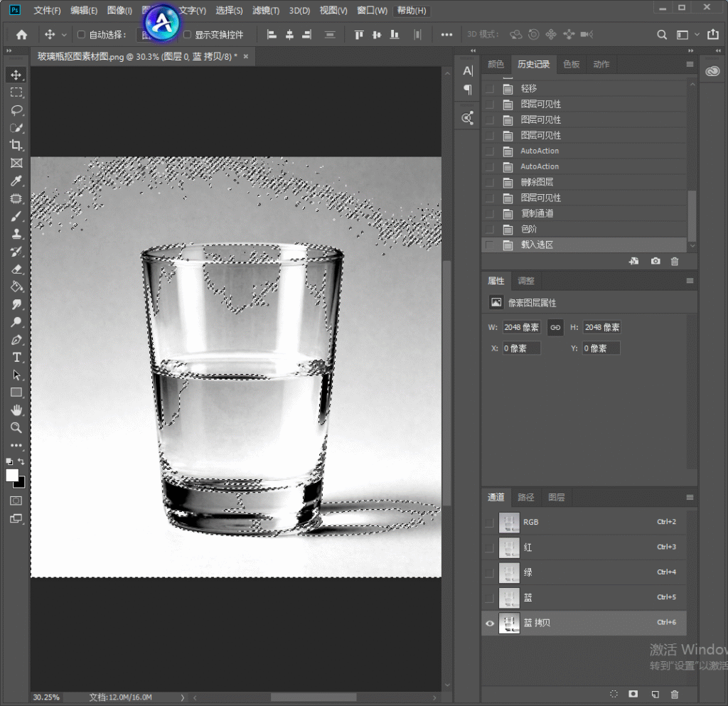Select the Paint Bucket tool
Screen dimensions: 728x706
[x=16, y=287]
